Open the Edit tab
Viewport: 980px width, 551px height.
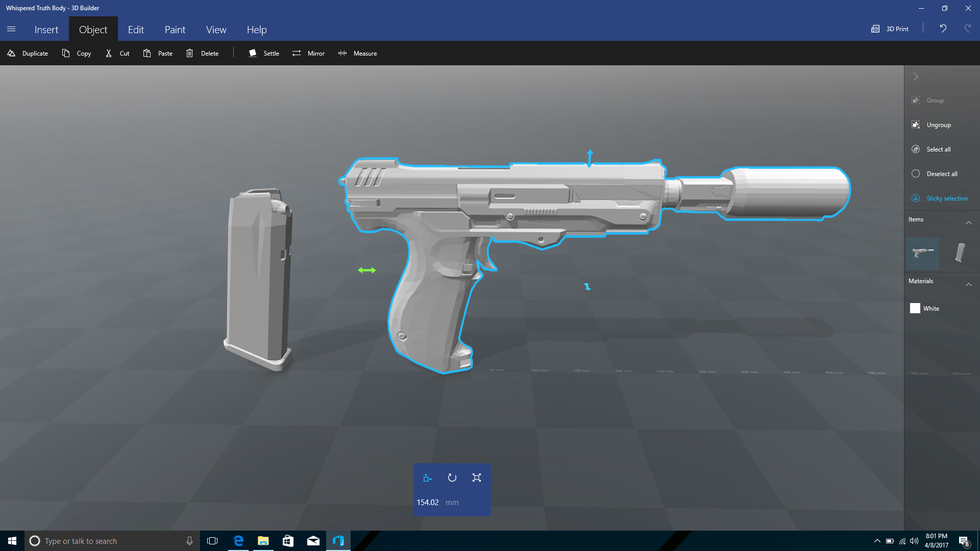pyautogui.click(x=136, y=30)
